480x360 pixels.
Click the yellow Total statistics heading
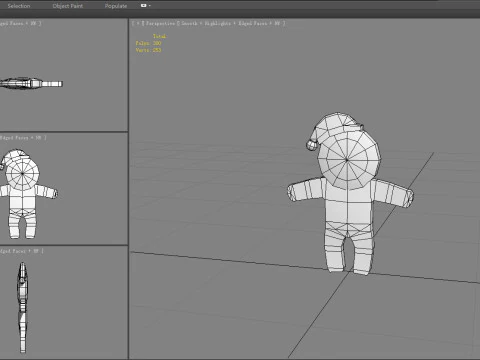click(x=159, y=36)
